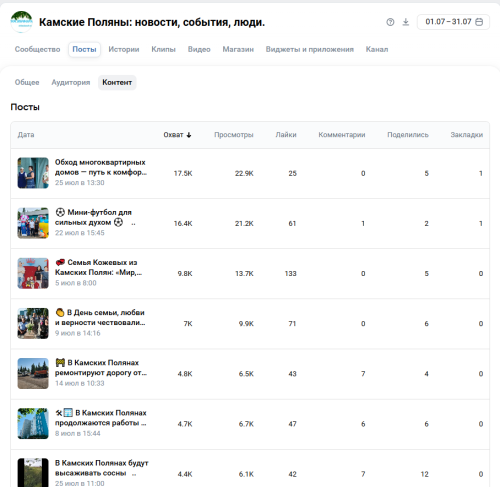The height and width of the screenshot is (487, 500).
Task: Open post thumbnail Обход многоквартирных домов
Action: (x=33, y=173)
